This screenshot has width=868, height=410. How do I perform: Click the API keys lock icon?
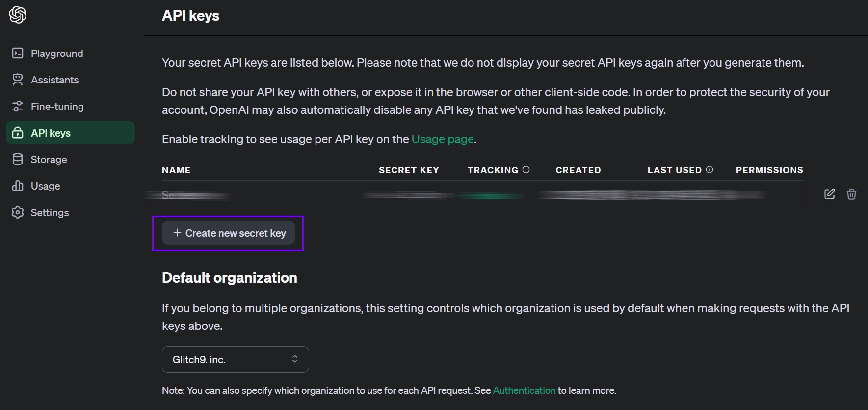click(18, 133)
